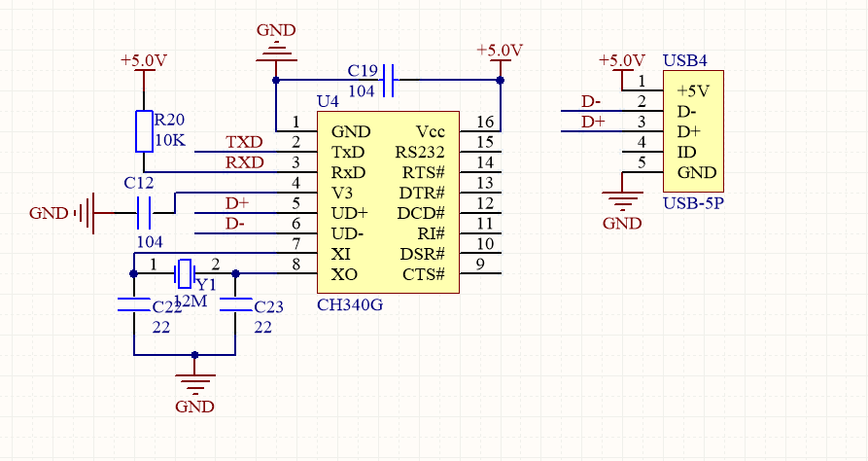Click the USB-5P part name text
This screenshot has width=868, height=461.
point(693,203)
